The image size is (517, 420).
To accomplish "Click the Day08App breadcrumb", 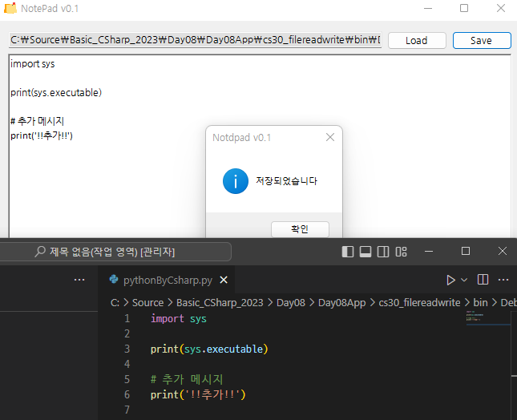I will [341, 303].
